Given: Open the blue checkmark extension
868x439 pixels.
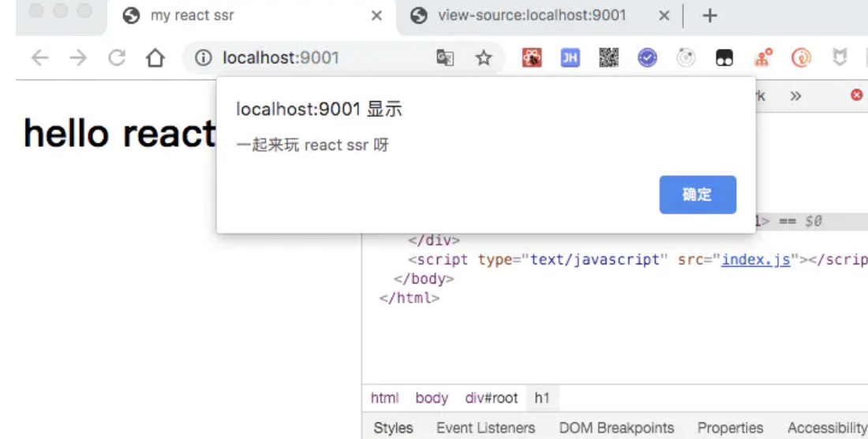Looking at the screenshot, I should click(647, 58).
